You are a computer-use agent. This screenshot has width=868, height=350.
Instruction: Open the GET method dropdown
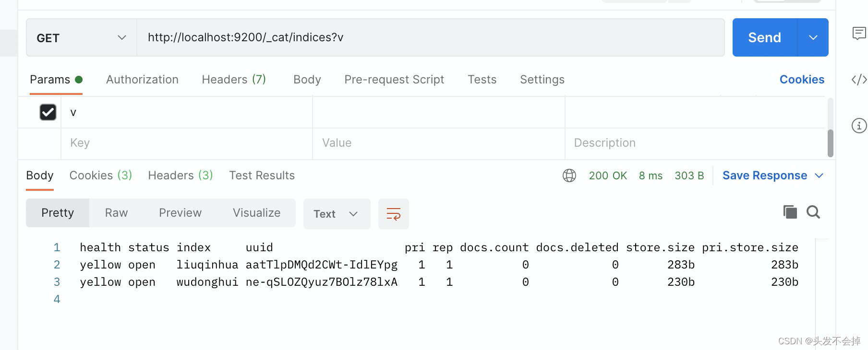coord(81,38)
